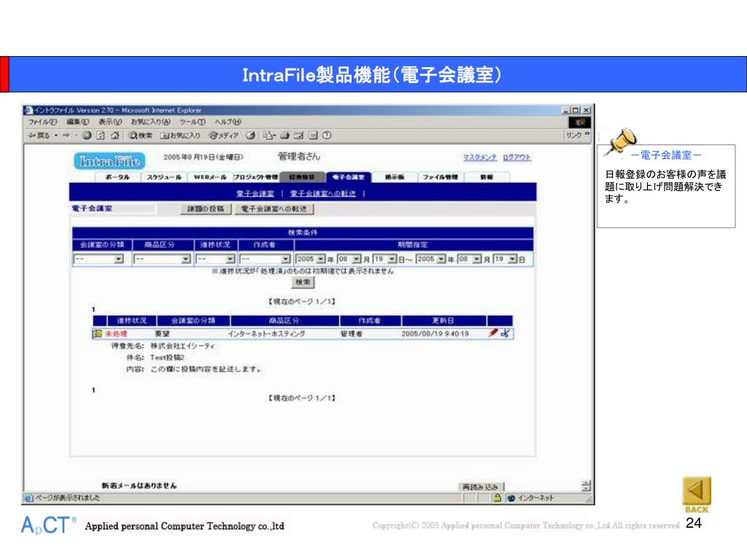
Task: Open the 商品区分 dropdown
Action: click(x=162, y=259)
